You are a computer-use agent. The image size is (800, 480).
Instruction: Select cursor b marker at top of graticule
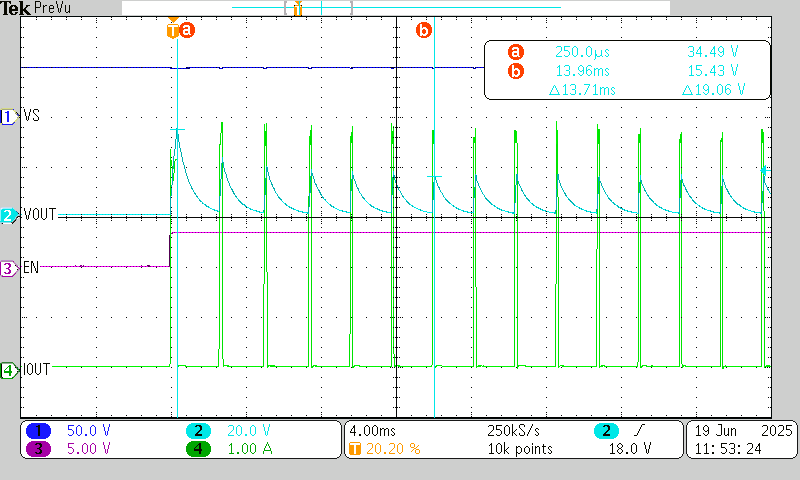click(x=424, y=30)
